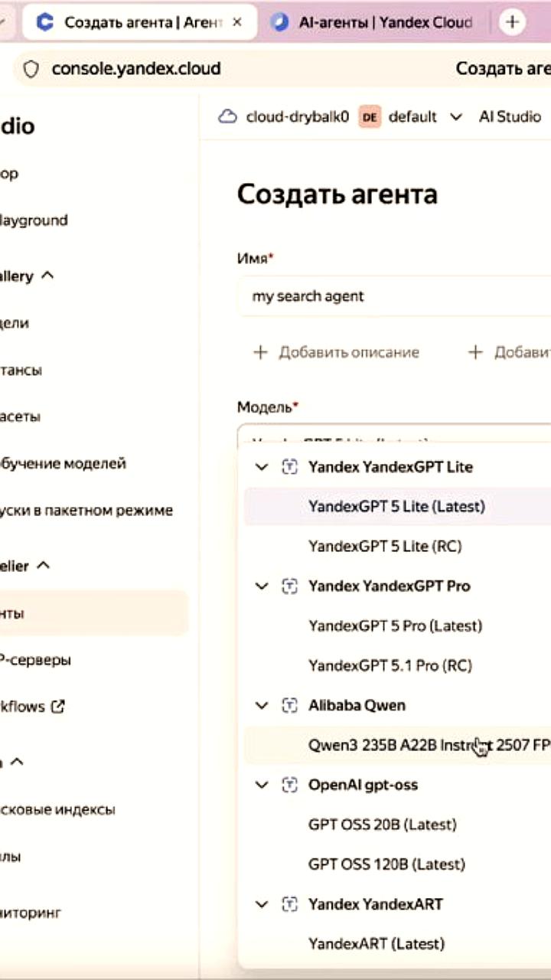The width and height of the screenshot is (551, 980).
Task: Click the model icon beside Yandex YandexGPT Lite
Action: 289,466
